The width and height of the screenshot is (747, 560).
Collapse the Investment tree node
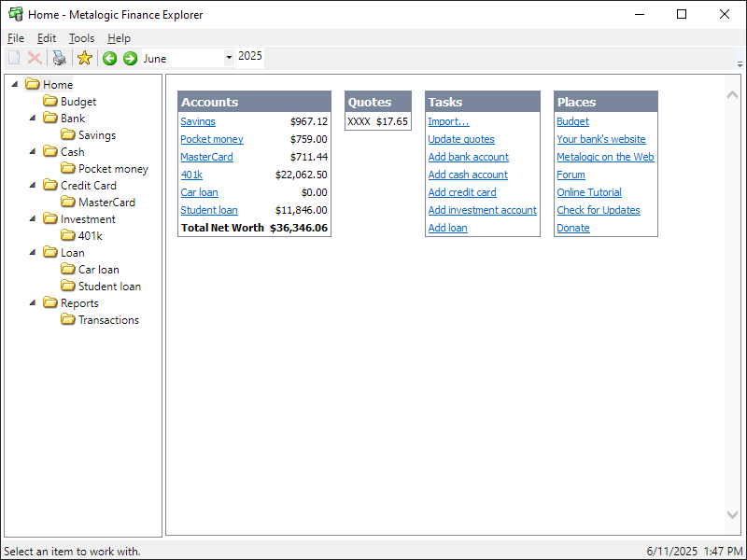point(33,219)
